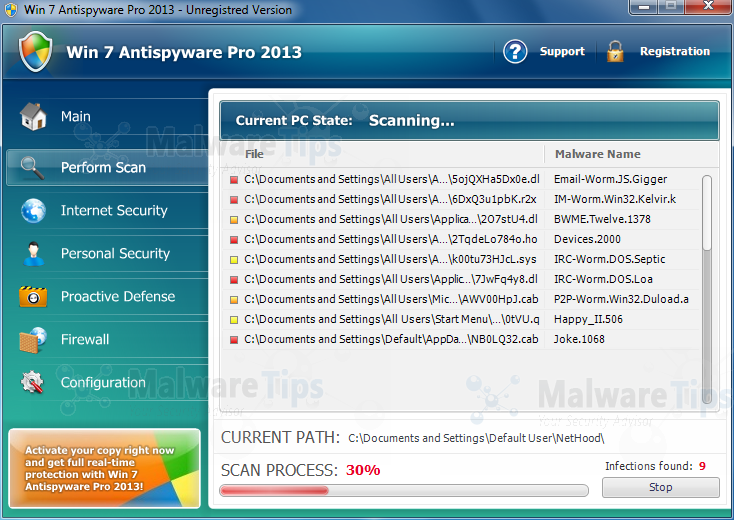
Task: Click yellow severity marker beside 0tVU.q
Action: click(234, 320)
